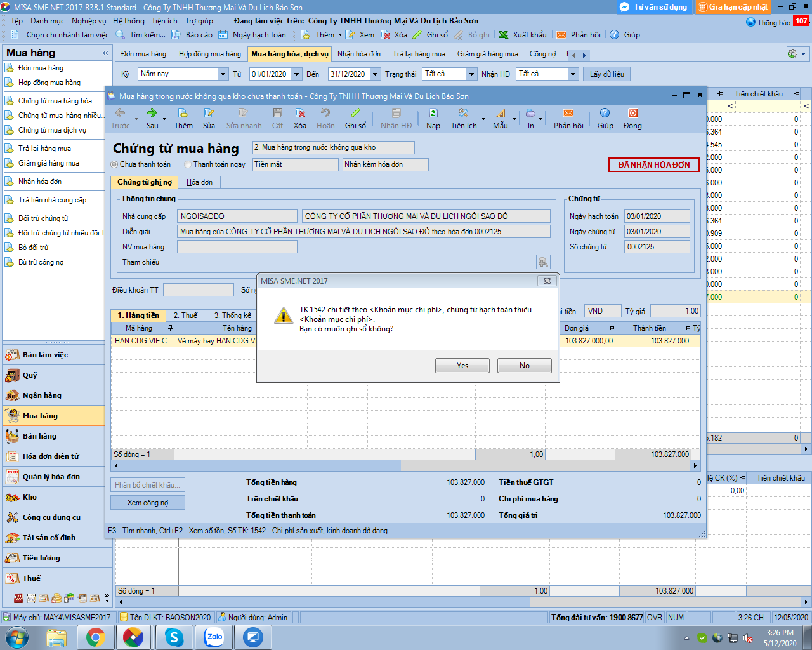Select Kho in the left navigation
The height and width of the screenshot is (650, 812).
click(30, 497)
